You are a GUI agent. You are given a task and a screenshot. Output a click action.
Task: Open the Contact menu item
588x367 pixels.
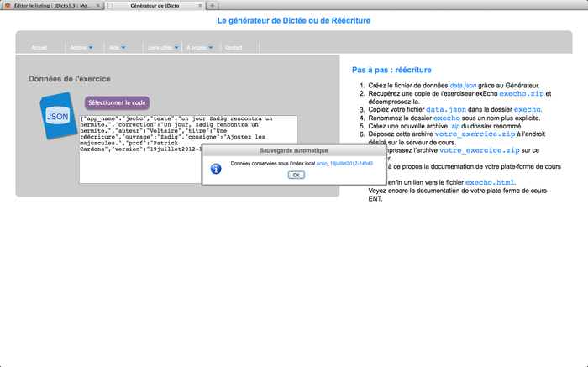pyautogui.click(x=234, y=48)
